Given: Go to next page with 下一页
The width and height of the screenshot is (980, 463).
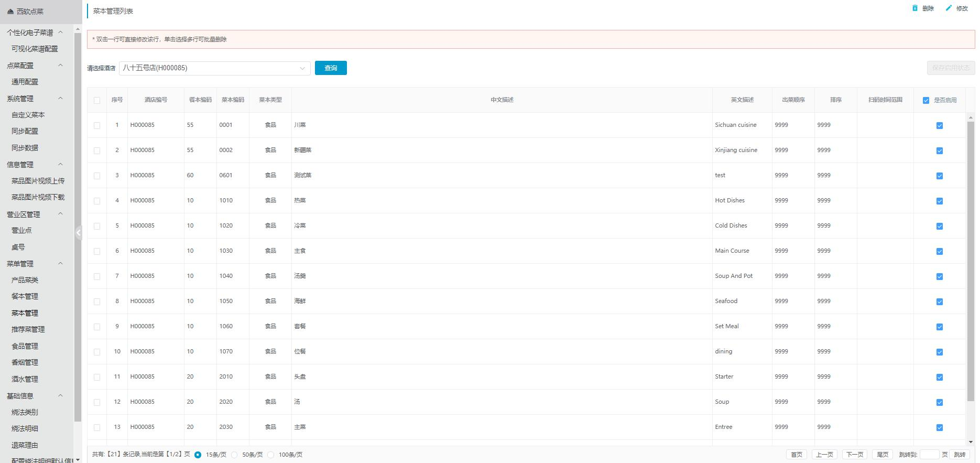Looking at the screenshot, I should tap(855, 455).
